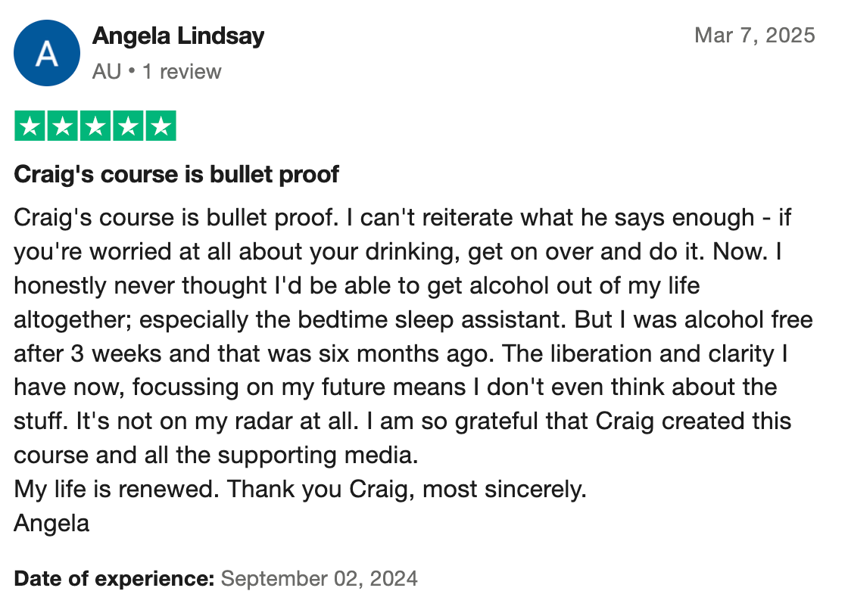Click the Date of experience label
The height and width of the screenshot is (616, 848).
(114, 579)
